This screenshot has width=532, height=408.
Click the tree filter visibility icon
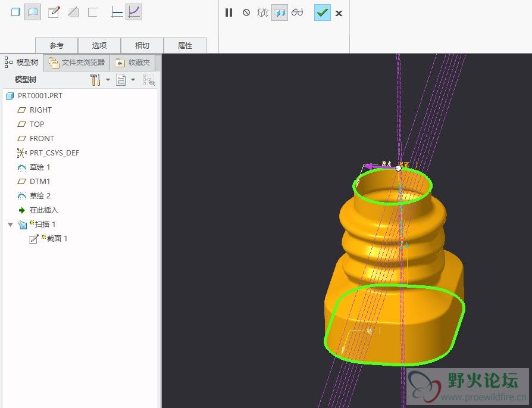pos(149,80)
